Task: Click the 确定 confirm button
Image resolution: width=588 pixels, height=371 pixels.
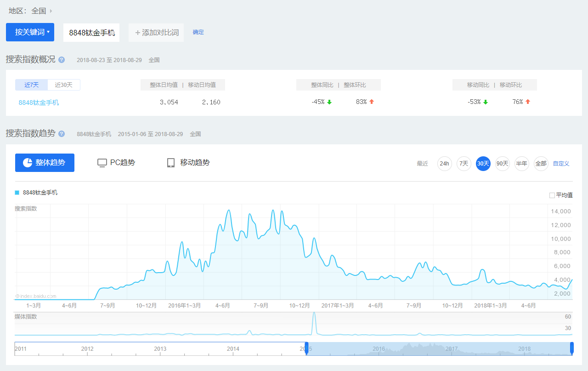Action: (198, 32)
